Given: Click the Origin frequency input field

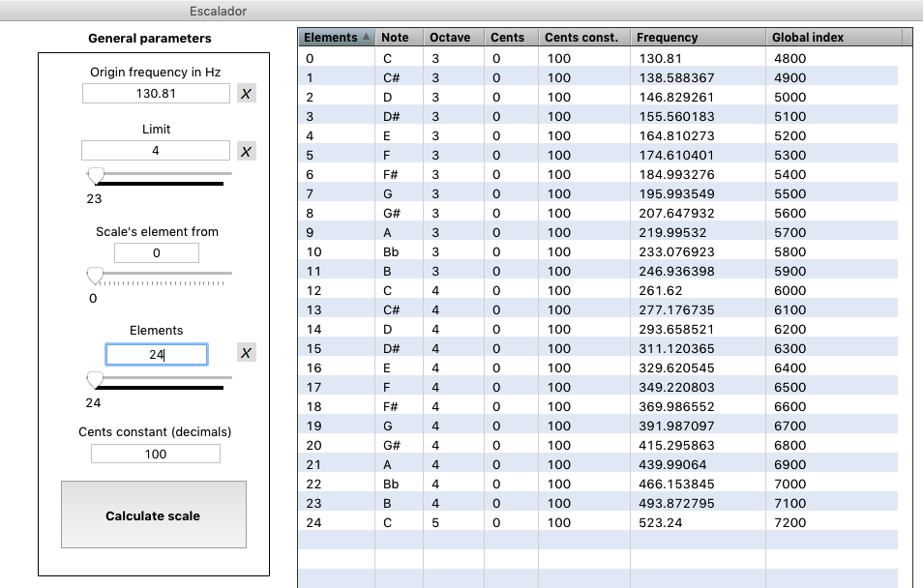Looking at the screenshot, I should pyautogui.click(x=156, y=94).
